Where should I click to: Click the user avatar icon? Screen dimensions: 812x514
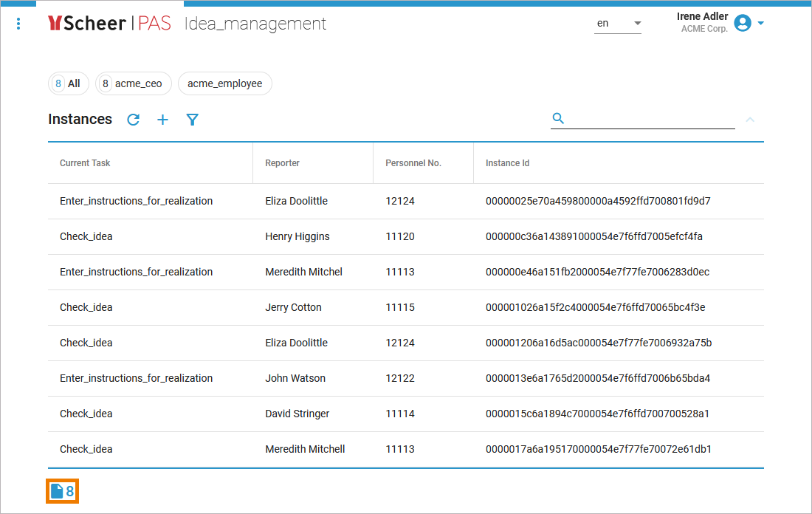743,23
